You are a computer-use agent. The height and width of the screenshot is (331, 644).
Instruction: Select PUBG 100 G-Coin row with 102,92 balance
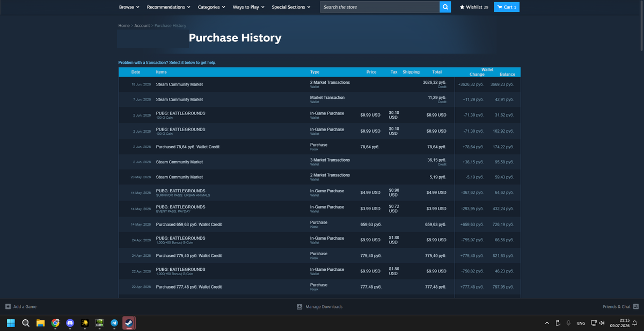click(319, 131)
